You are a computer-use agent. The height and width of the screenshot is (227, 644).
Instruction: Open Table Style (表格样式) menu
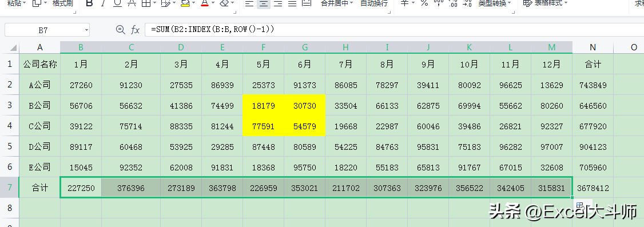coord(546,3)
